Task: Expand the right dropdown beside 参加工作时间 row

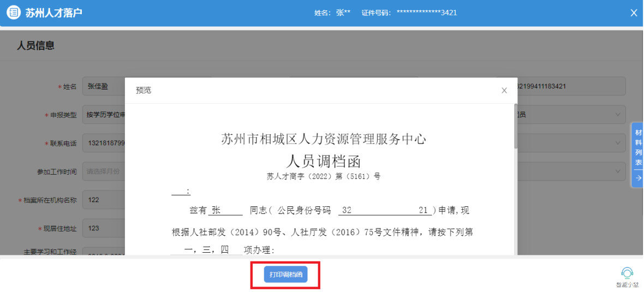Action: tap(618, 171)
